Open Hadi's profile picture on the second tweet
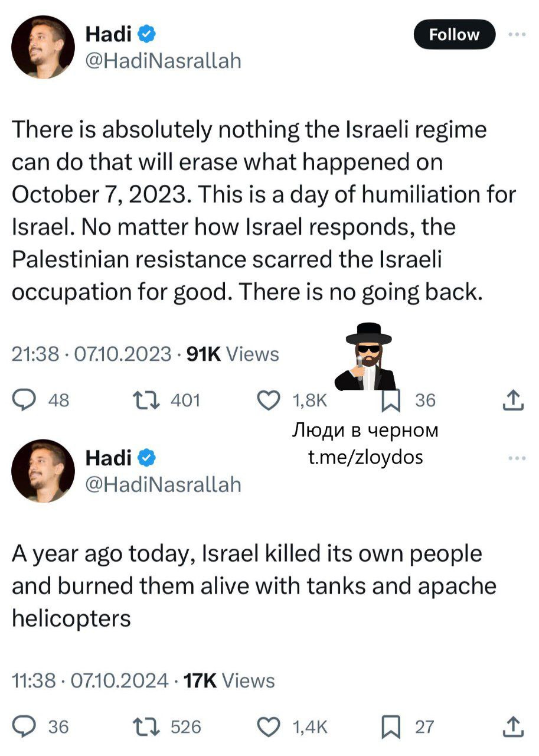The height and width of the screenshot is (756, 539). coord(43,470)
